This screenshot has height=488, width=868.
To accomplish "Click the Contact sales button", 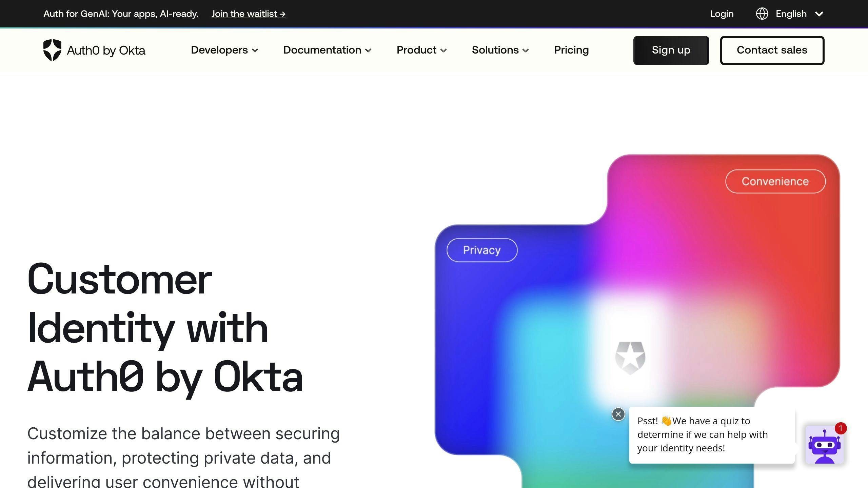I will coord(772,50).
